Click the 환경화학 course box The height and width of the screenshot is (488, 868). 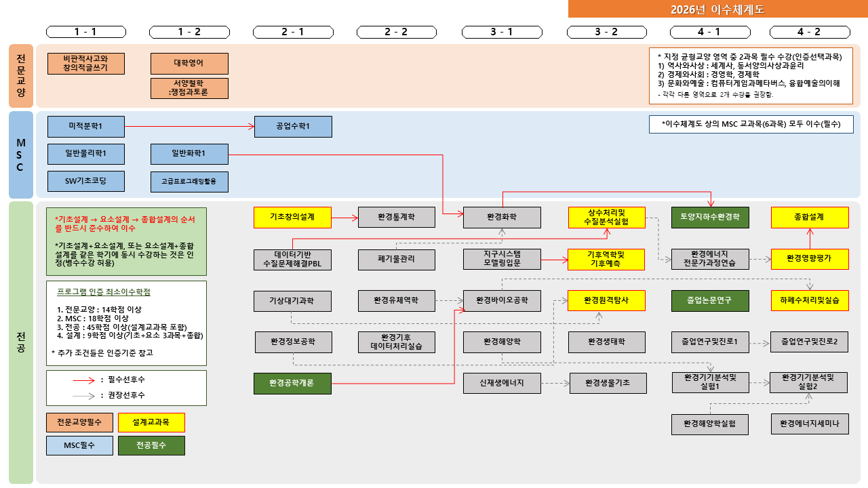(x=502, y=218)
